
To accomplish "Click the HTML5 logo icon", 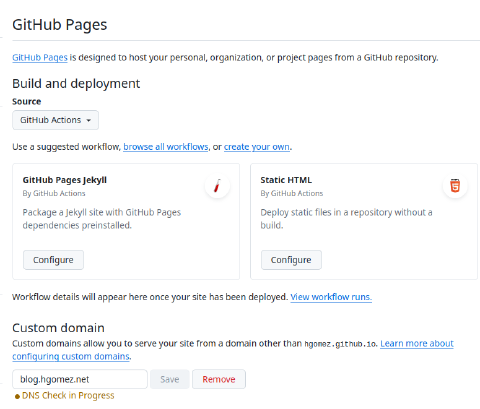I will [455, 186].
